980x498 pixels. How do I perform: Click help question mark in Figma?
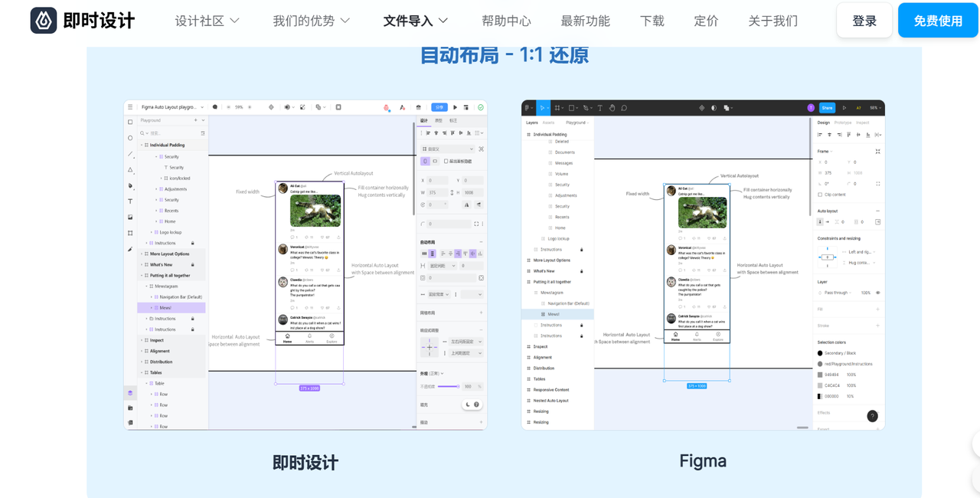872,416
